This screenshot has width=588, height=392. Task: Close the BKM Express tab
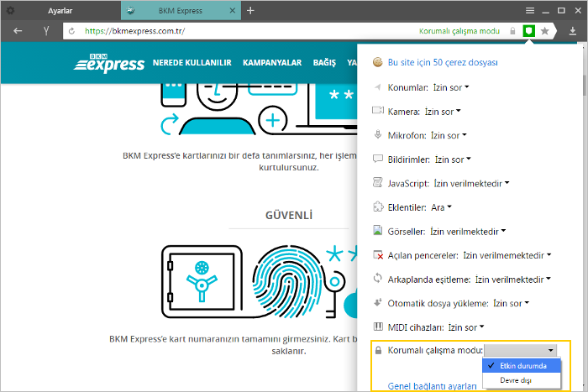233,11
